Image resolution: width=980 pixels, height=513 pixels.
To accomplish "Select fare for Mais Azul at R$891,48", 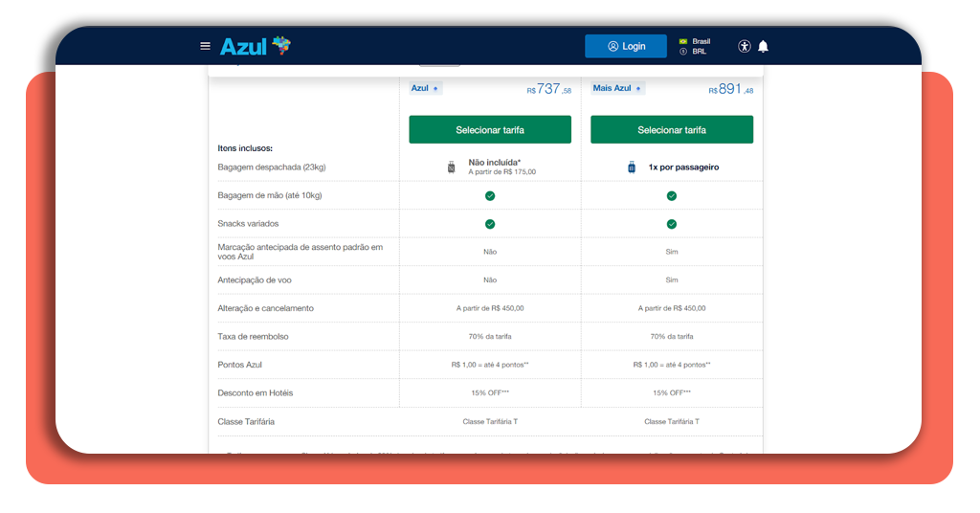I will coord(672,129).
